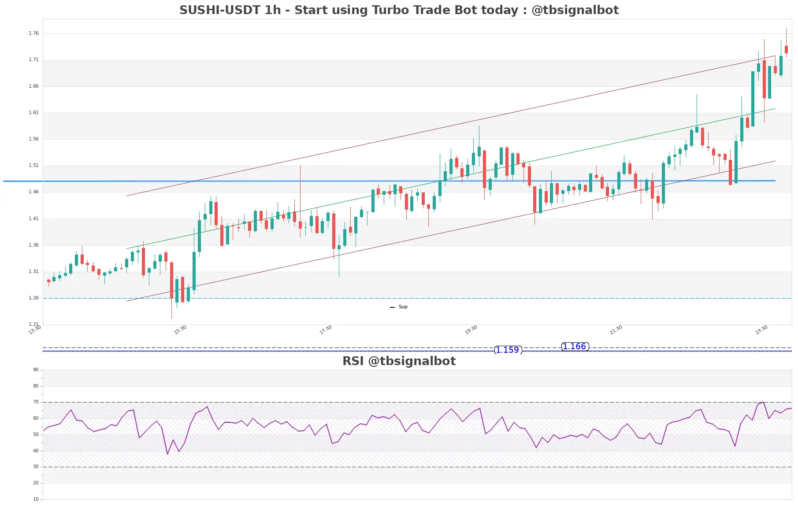The width and height of the screenshot is (798, 532).
Task: Click the 1.21 price axis label
Action: pyautogui.click(x=33, y=325)
